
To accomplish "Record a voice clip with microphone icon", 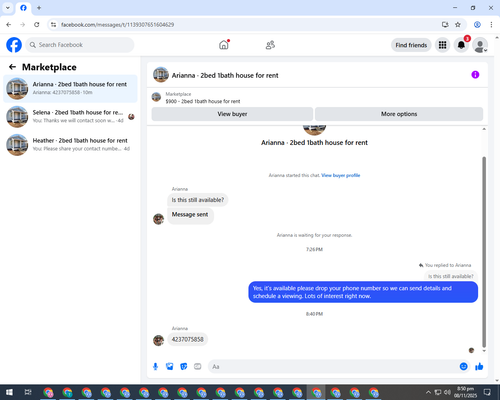I will 155,367.
